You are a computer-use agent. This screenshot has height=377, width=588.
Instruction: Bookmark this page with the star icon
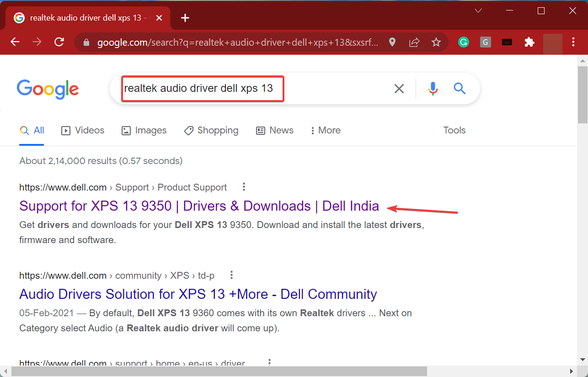[x=436, y=42]
